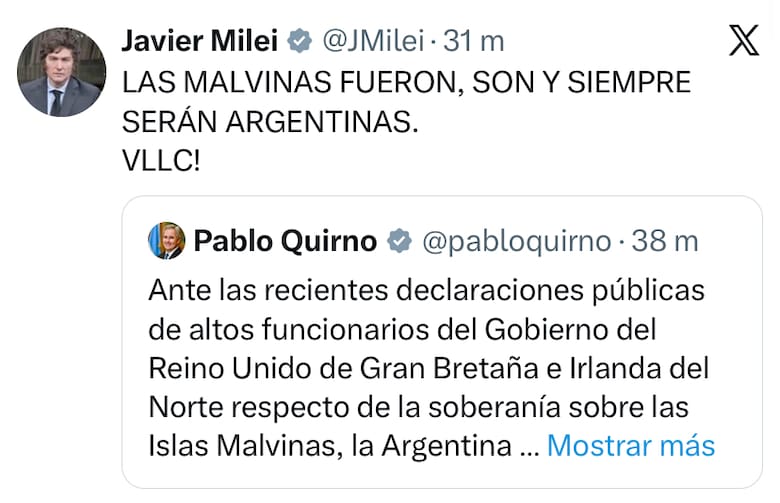Viewport: 780px width, 503px height.
Task: Click the line "Ante las recientes declaraciones públicas"
Action: tap(426, 290)
